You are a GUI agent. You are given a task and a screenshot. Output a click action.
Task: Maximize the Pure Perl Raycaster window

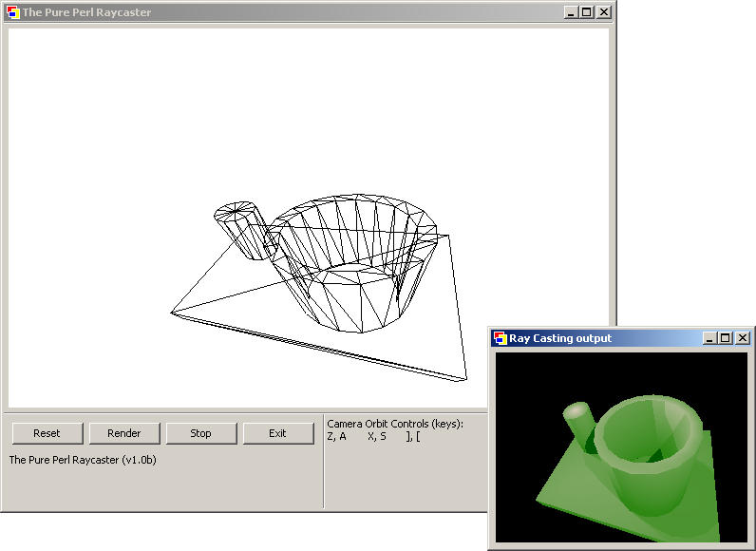[587, 12]
